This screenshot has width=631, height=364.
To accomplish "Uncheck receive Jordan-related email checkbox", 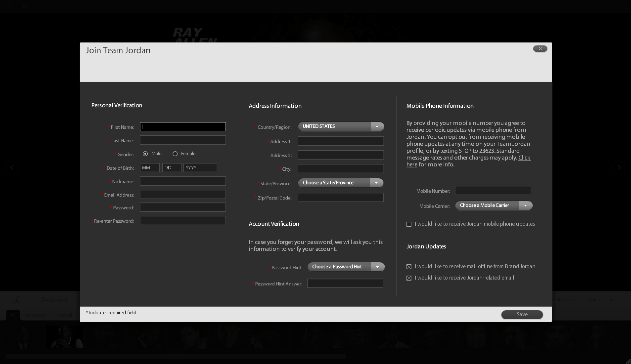I will pos(409,278).
